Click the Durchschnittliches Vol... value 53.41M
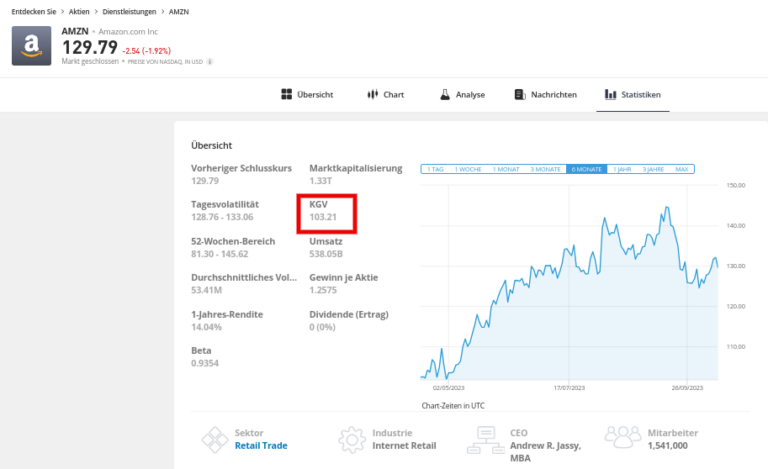This screenshot has width=768, height=469. tap(206, 290)
